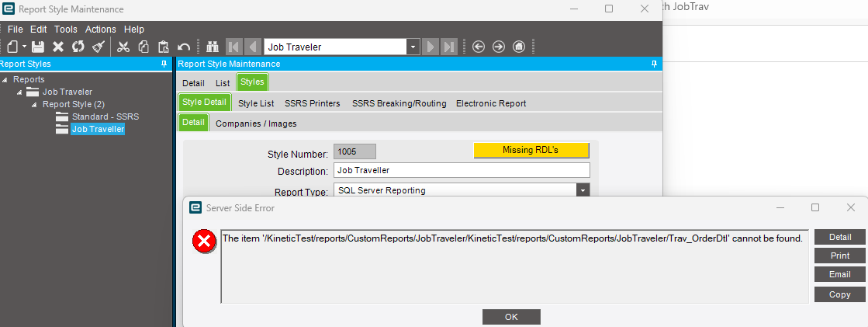868x327 pixels.
Task: Switch to the SSRS Breaking/Routing tab
Action: 399,103
